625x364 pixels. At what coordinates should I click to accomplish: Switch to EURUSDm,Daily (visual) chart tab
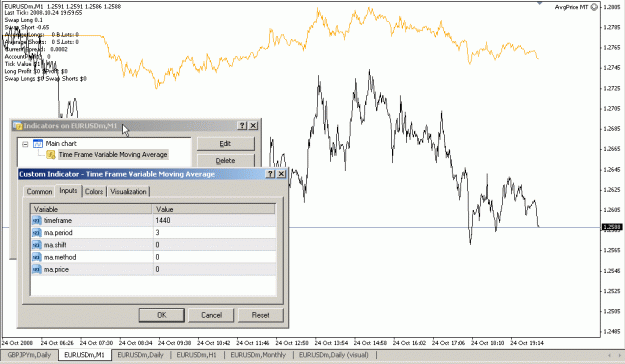(x=334, y=355)
